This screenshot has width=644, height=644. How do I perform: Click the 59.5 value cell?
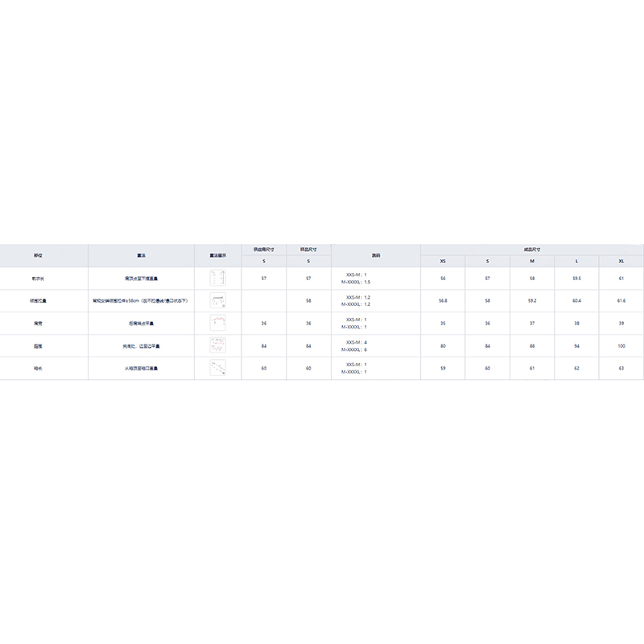pos(576,278)
